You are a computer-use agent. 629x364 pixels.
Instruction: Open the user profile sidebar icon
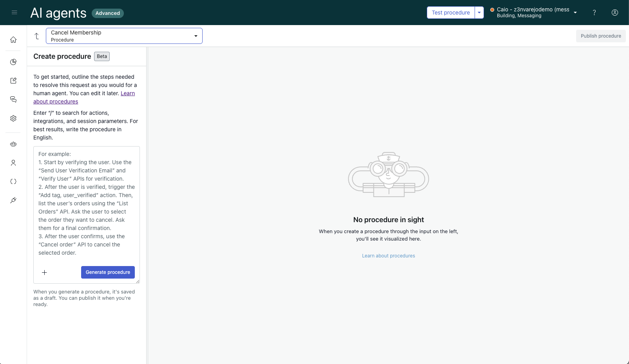[x=13, y=163]
